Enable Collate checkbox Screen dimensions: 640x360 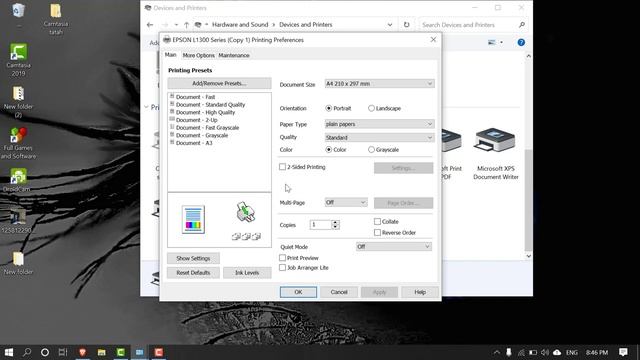(x=377, y=222)
